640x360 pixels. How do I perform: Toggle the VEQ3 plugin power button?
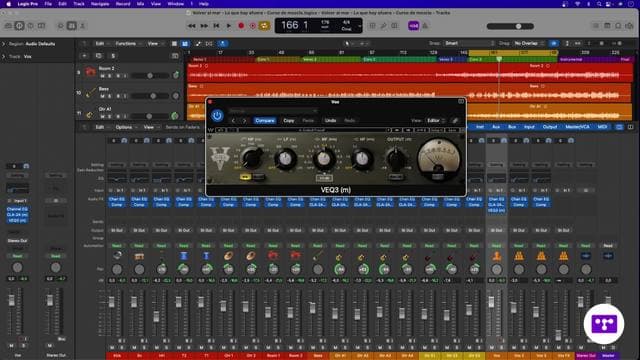[x=217, y=116]
